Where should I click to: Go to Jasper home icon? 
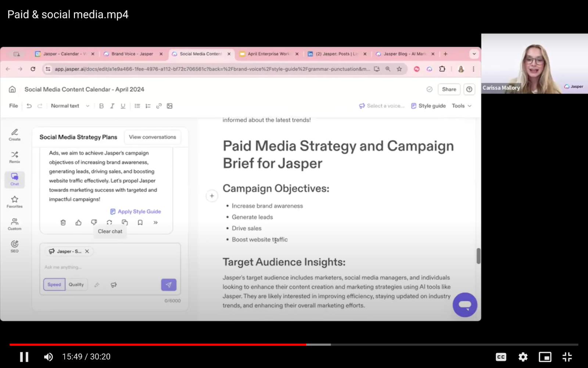click(12, 89)
